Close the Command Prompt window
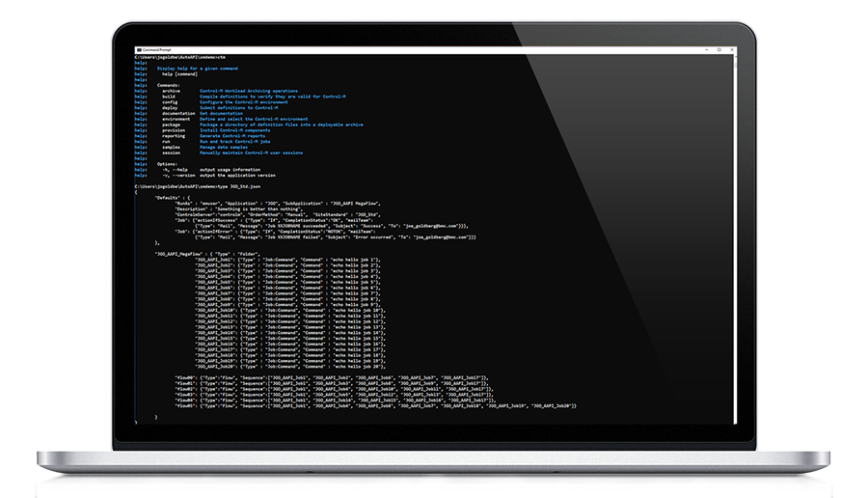The image size is (868, 498). [x=732, y=50]
